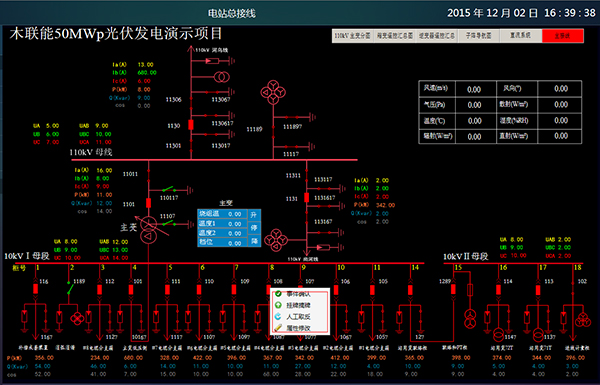Image resolution: width=600 pixels, height=385 pixels.
Task: Select breaker 1289 on the bus-tie feeder
Action: (453, 289)
